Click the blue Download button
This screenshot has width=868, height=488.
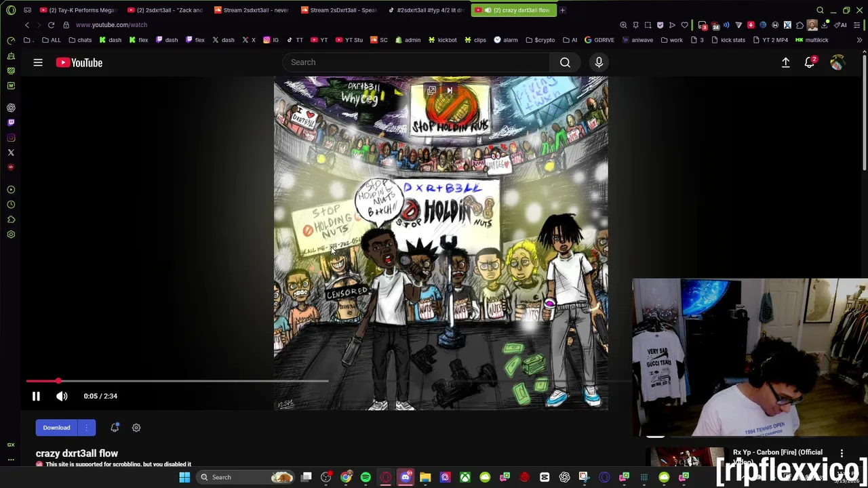[56, 428]
